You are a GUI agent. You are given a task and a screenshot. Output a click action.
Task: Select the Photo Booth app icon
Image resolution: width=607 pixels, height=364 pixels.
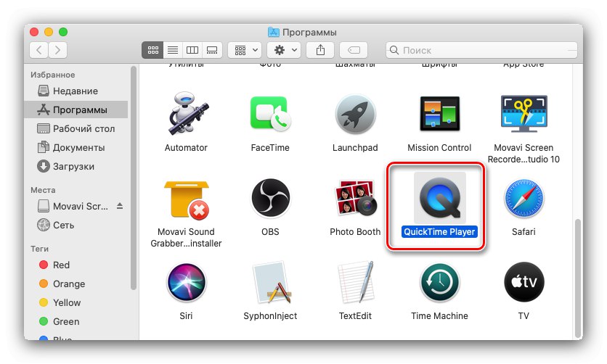coord(355,198)
